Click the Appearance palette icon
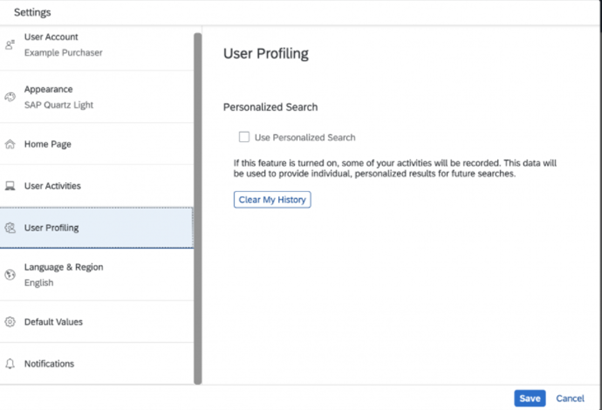This screenshot has height=410, width=602. coord(10,97)
